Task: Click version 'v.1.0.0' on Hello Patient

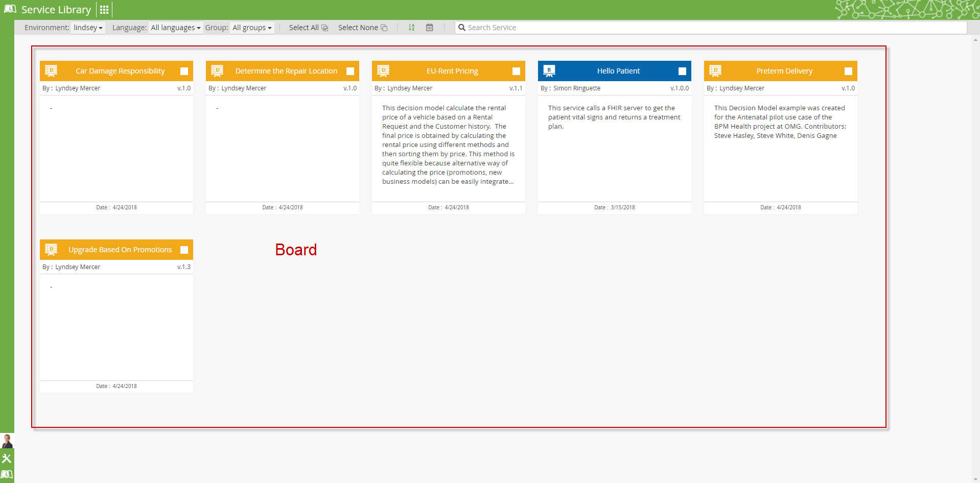Action: [680, 88]
